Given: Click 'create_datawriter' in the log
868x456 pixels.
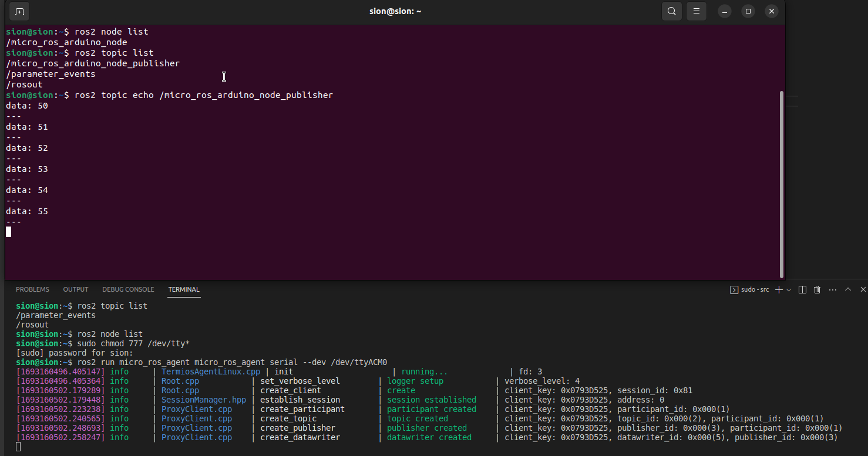Looking at the screenshot, I should pos(300,437).
